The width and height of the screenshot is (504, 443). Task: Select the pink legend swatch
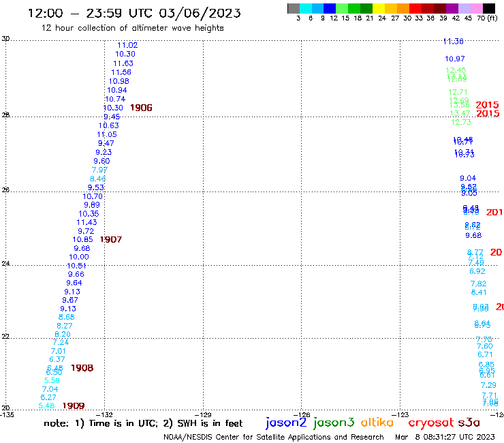[476, 8]
